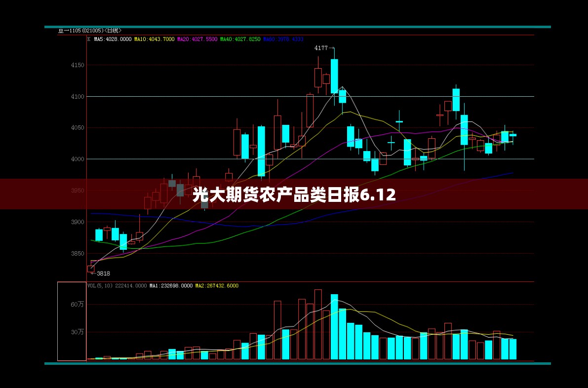Image resolution: width=588 pixels, height=388 pixels.
Task: Click the 4000 price axis label
Action: click(x=78, y=159)
